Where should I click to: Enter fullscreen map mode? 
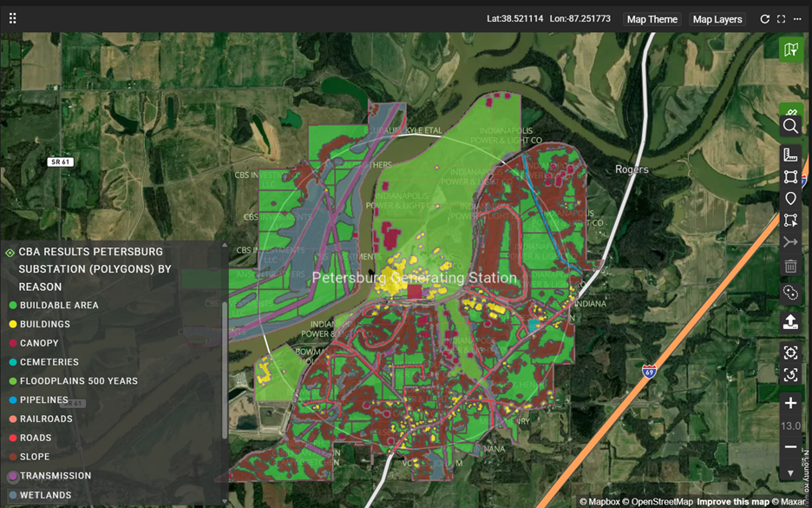click(x=781, y=19)
